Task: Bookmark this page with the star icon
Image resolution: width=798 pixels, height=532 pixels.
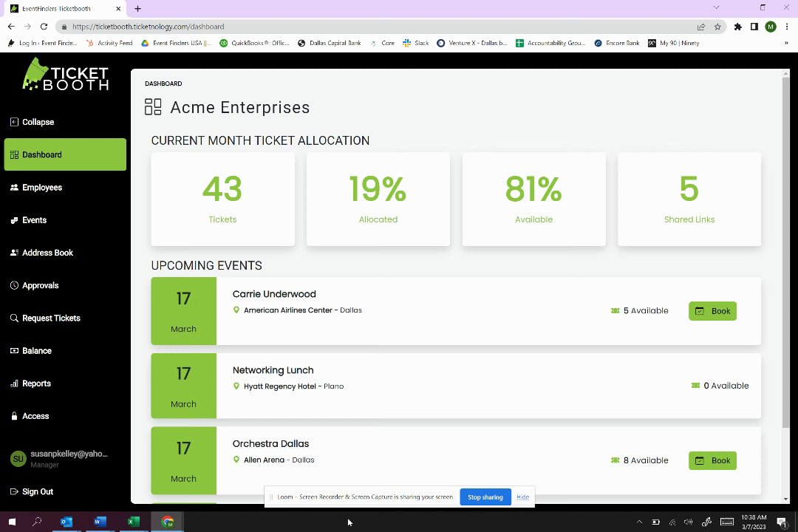Action: tap(717, 27)
